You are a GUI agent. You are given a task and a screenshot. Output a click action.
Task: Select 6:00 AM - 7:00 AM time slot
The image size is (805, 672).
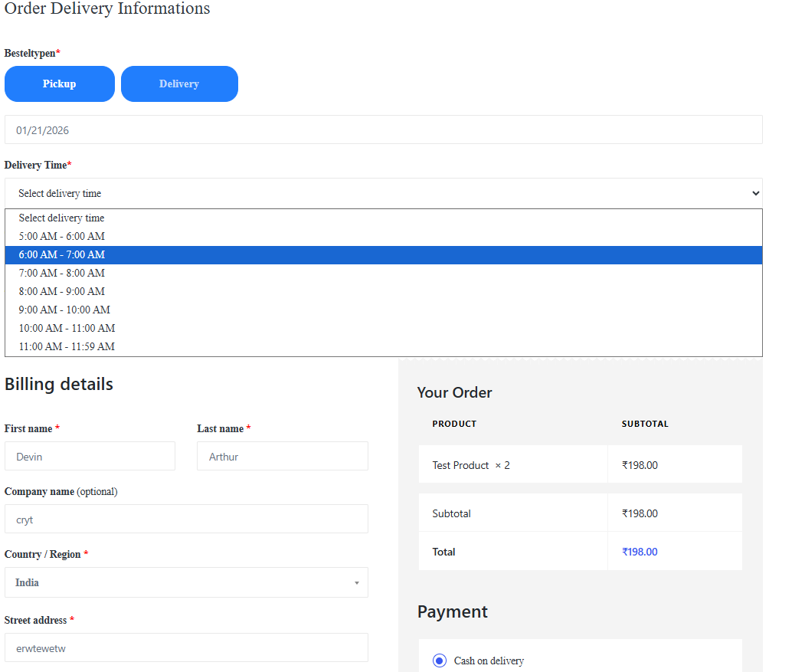(62, 254)
